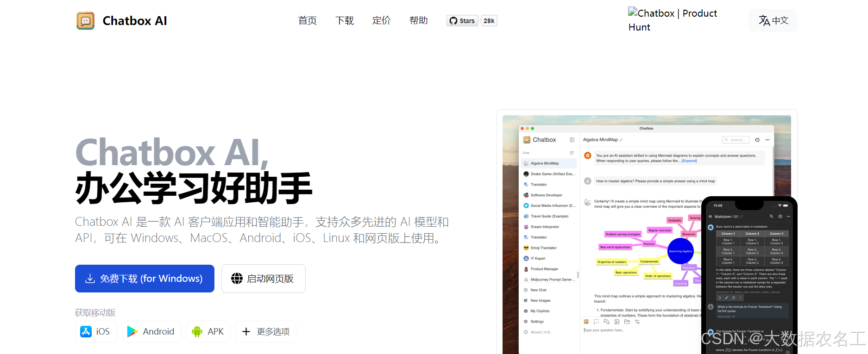This screenshot has width=868, height=354.
Task: Click the Chatbox AI brand name text
Action: pyautogui.click(x=135, y=21)
